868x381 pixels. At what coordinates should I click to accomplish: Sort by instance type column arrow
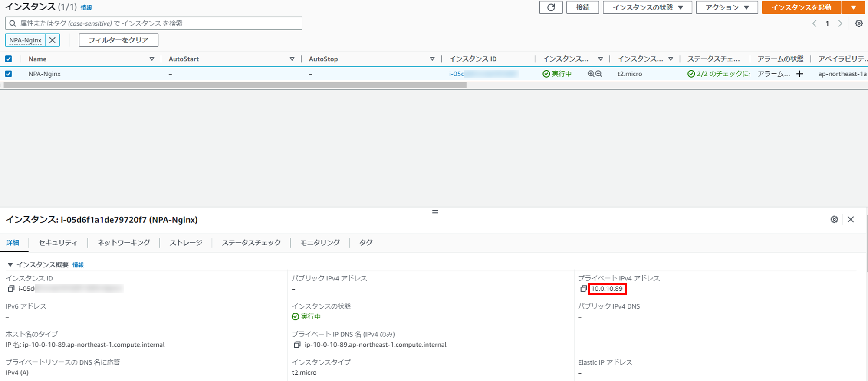pyautogui.click(x=671, y=59)
